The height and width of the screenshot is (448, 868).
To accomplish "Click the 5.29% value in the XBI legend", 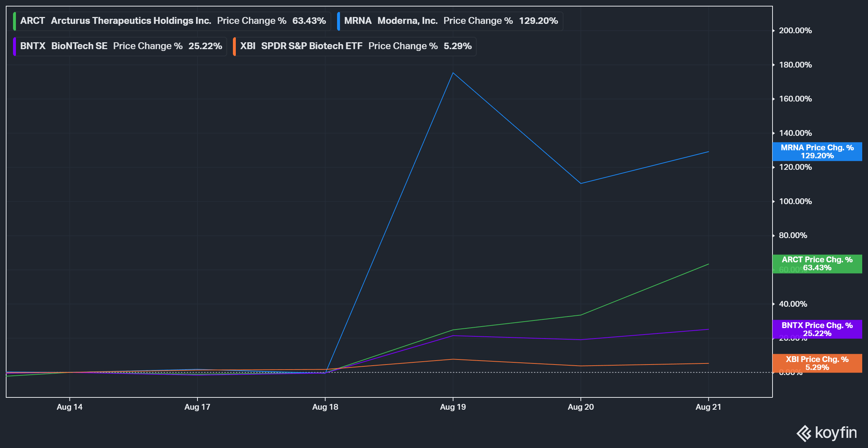I will coord(458,46).
